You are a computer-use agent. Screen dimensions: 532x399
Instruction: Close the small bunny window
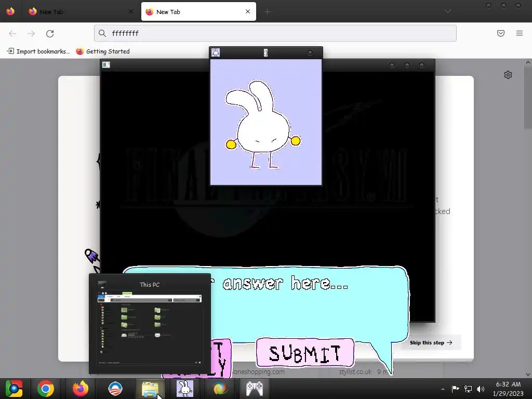coord(310,52)
